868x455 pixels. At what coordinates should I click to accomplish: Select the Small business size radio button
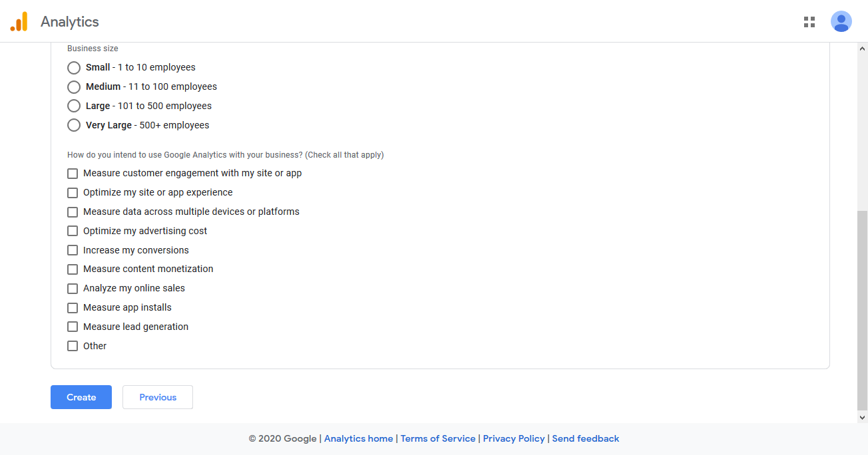(74, 67)
